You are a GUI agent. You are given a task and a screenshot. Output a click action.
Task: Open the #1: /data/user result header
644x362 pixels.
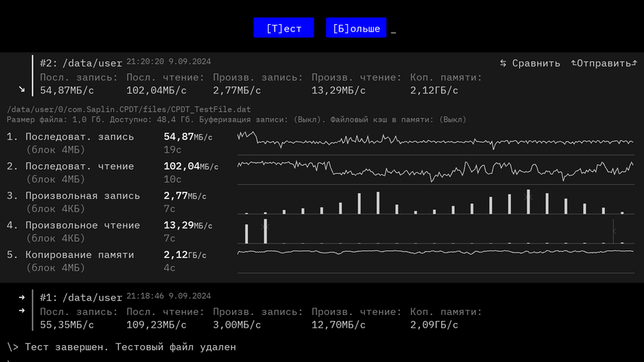coord(81,297)
